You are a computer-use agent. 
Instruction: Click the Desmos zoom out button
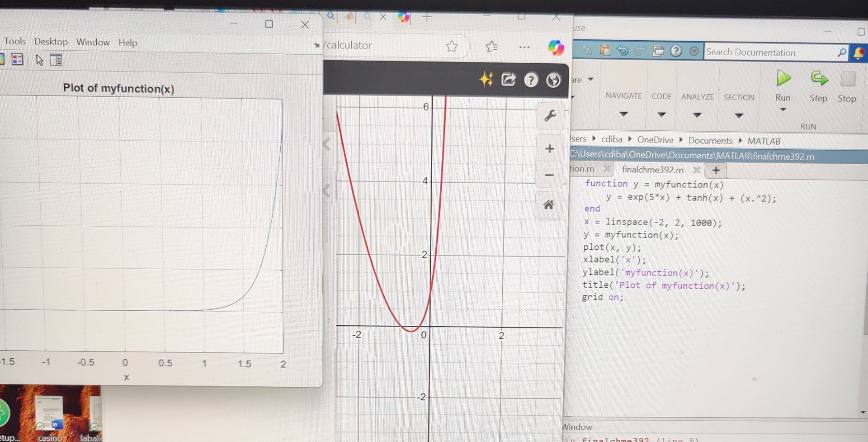point(549,175)
